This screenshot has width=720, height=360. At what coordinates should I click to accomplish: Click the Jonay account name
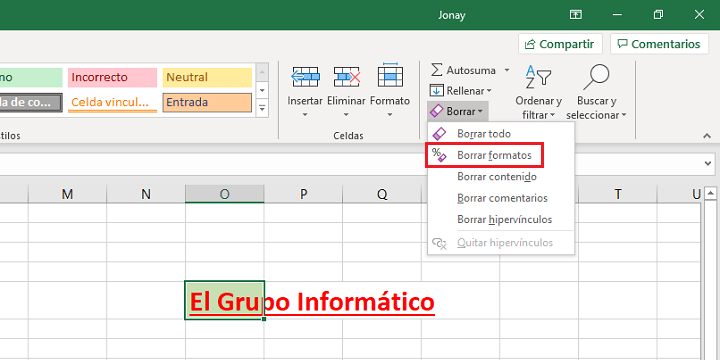click(451, 15)
